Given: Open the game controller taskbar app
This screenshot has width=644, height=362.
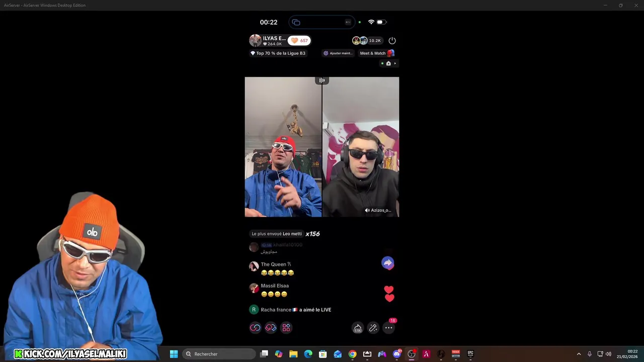Looking at the screenshot, I should pos(382,354).
